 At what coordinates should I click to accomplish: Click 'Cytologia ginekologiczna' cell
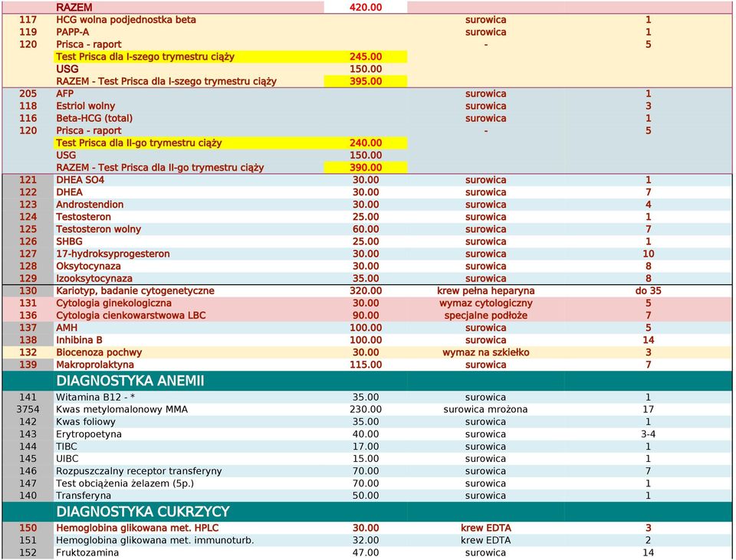[x=113, y=303]
